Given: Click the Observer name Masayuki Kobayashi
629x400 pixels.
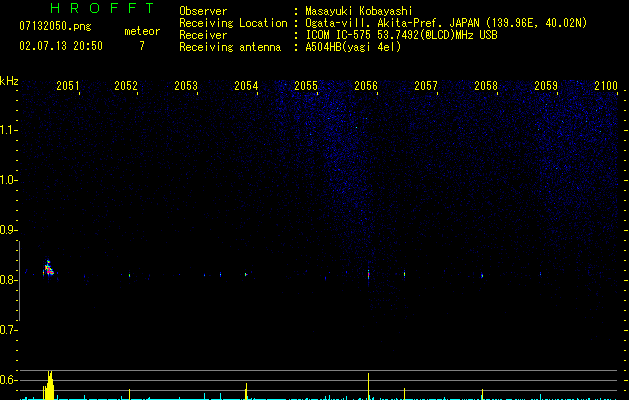Looking at the screenshot, I should click(359, 11).
